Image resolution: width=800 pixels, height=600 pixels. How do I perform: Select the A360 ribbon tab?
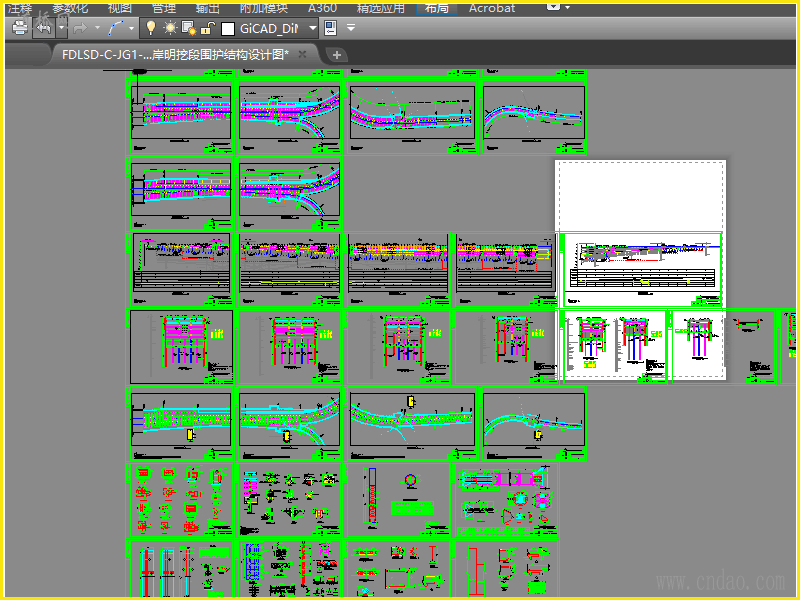click(322, 9)
